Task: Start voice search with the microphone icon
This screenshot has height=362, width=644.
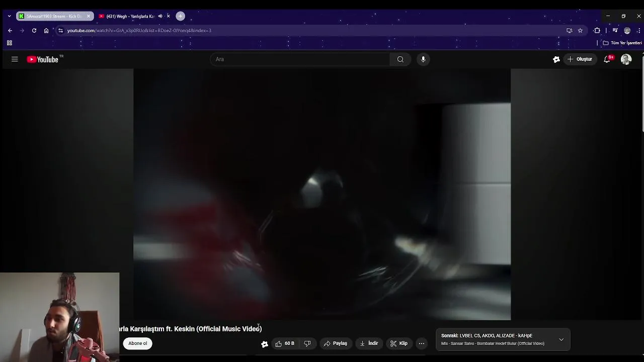Action: (423, 59)
